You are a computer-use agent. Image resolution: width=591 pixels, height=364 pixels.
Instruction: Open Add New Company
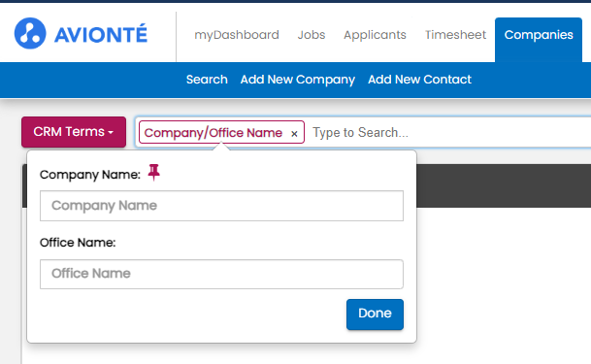pos(298,80)
